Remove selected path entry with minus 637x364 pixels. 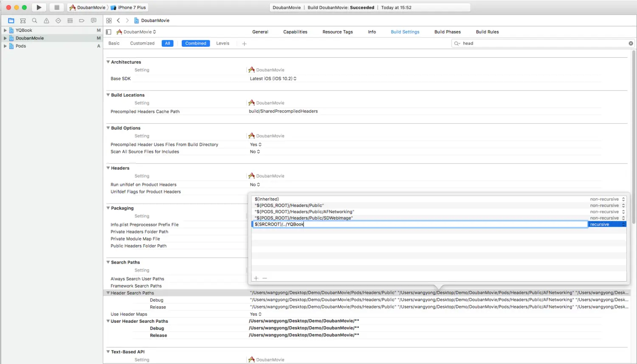coord(265,278)
